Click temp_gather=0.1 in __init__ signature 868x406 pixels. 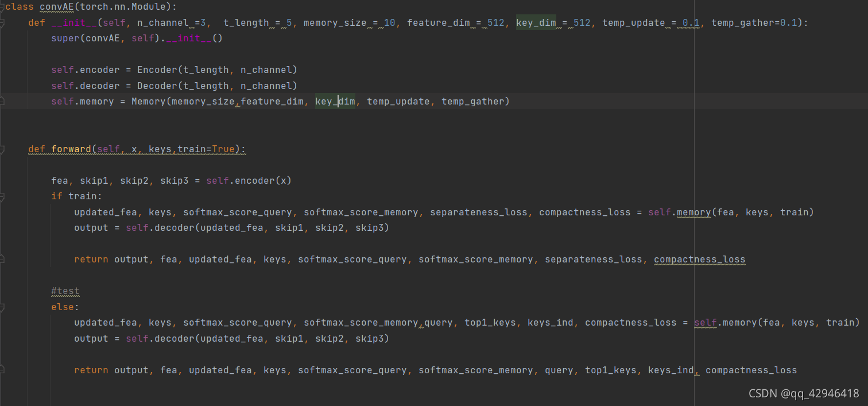click(754, 23)
